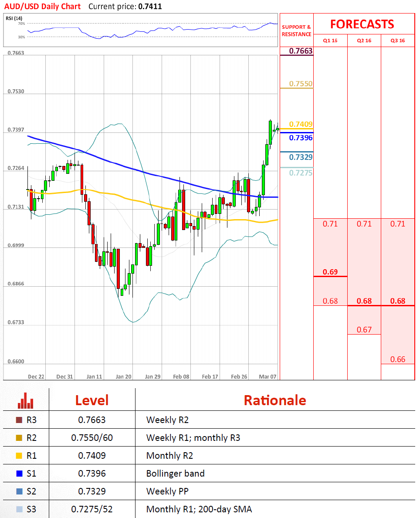
Task: Click the Q2 16 column header
Action: click(364, 41)
